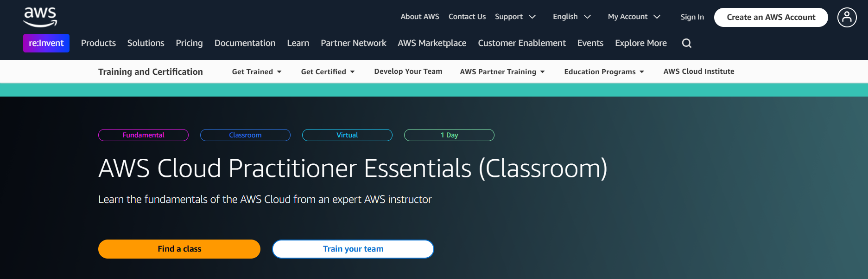The width and height of the screenshot is (868, 279).
Task: Click the Sign In link
Action: pyautogui.click(x=692, y=17)
